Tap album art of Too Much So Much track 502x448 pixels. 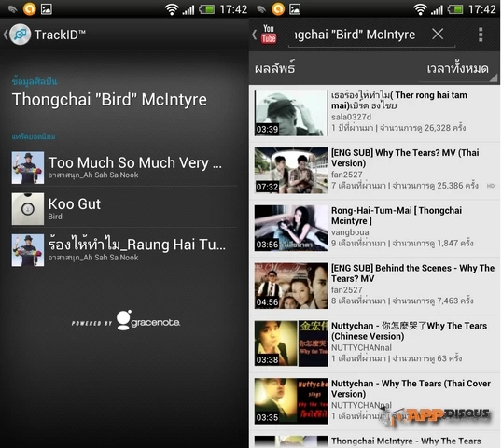28,167
